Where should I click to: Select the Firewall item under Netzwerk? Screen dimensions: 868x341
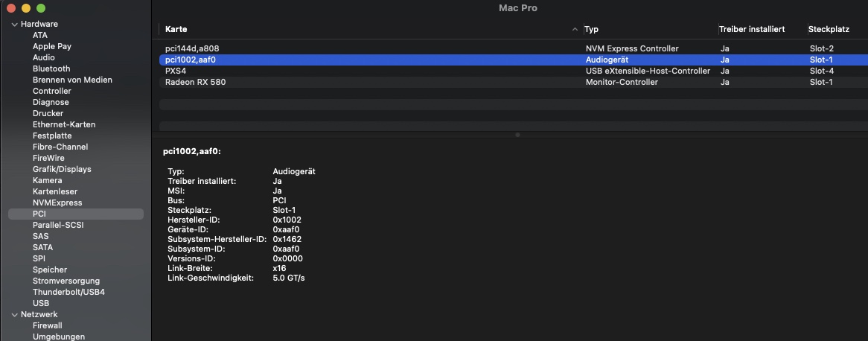point(48,325)
